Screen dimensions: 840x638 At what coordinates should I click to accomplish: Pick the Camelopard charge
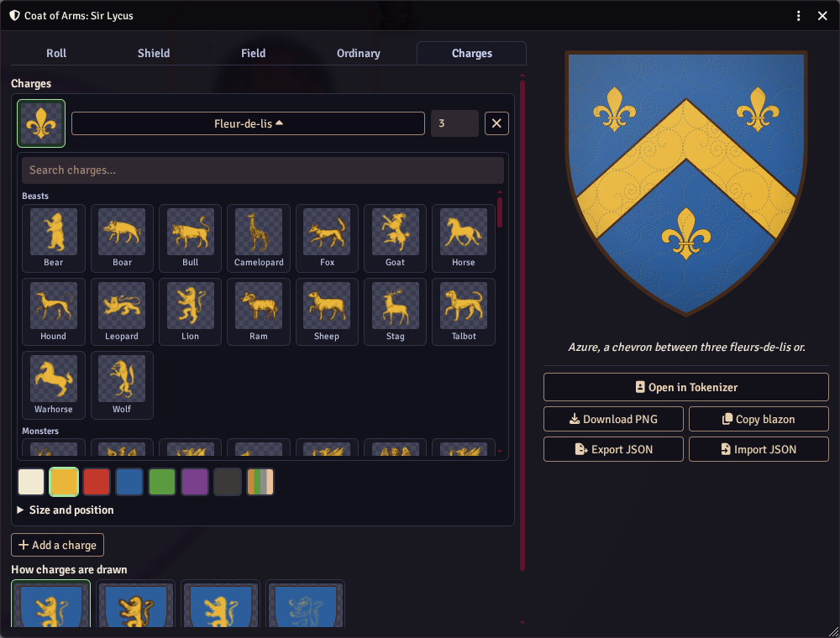click(x=259, y=238)
